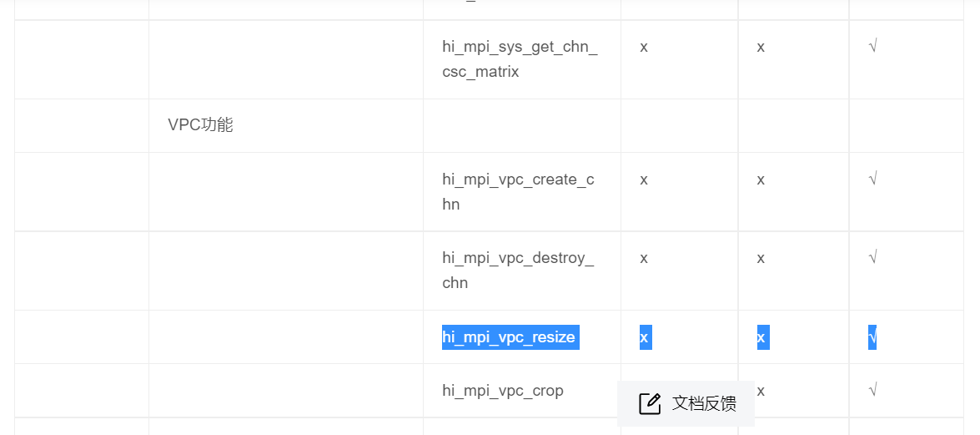The height and width of the screenshot is (435, 980).
Task: Click the first x in the vpc_destroy_chn row
Action: tap(644, 259)
